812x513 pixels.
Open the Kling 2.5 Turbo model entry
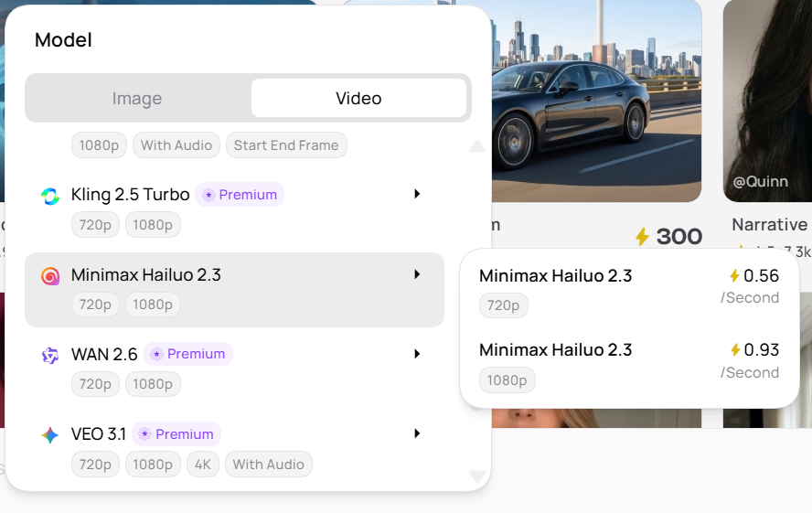click(x=235, y=209)
